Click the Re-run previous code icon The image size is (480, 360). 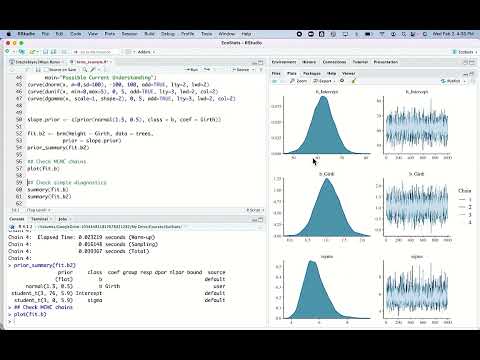(x=207, y=70)
